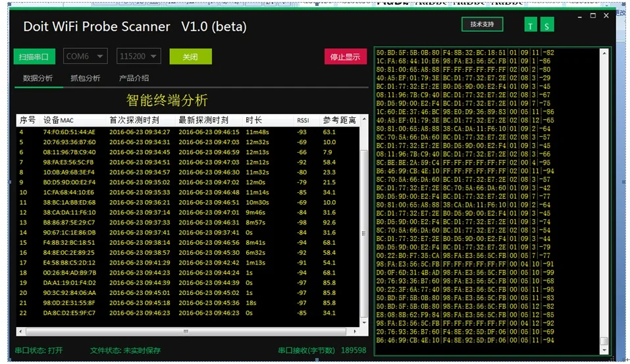The height and width of the screenshot is (364, 630).
Task: Click distance value 92.6
Action: coord(329,222)
